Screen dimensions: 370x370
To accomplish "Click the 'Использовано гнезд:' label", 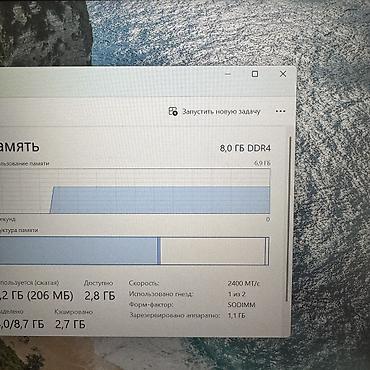I will click(161, 294).
